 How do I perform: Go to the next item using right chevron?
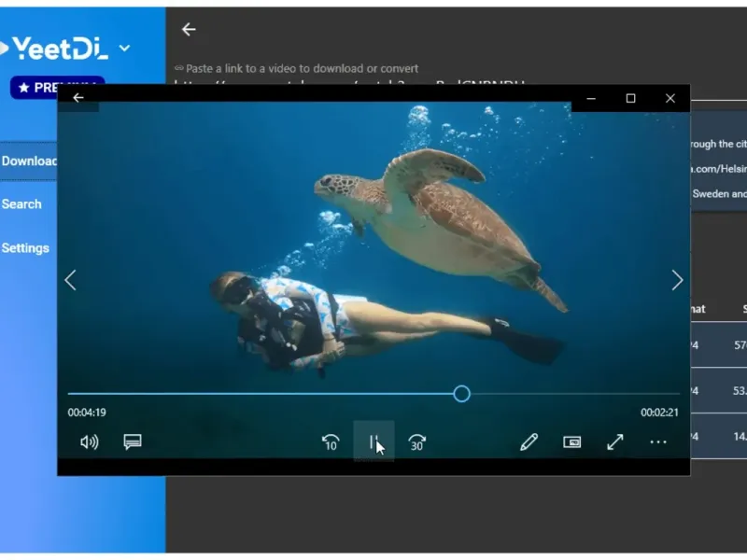tap(678, 280)
